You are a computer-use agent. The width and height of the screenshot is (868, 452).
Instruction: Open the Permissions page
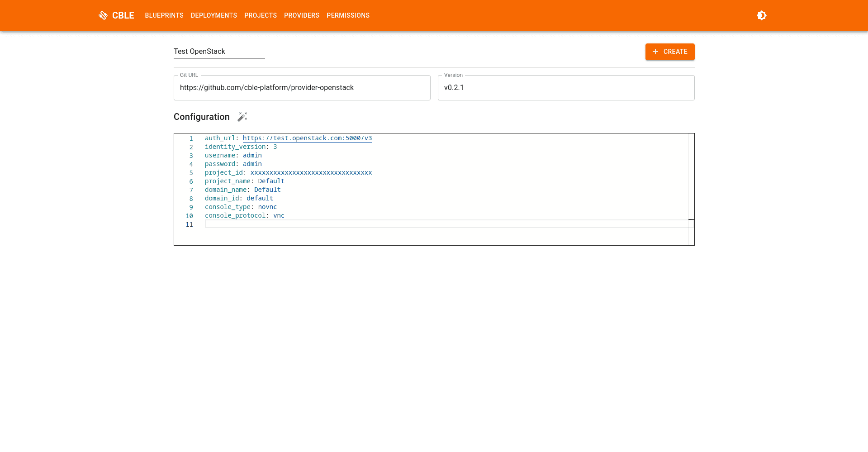(x=348, y=15)
